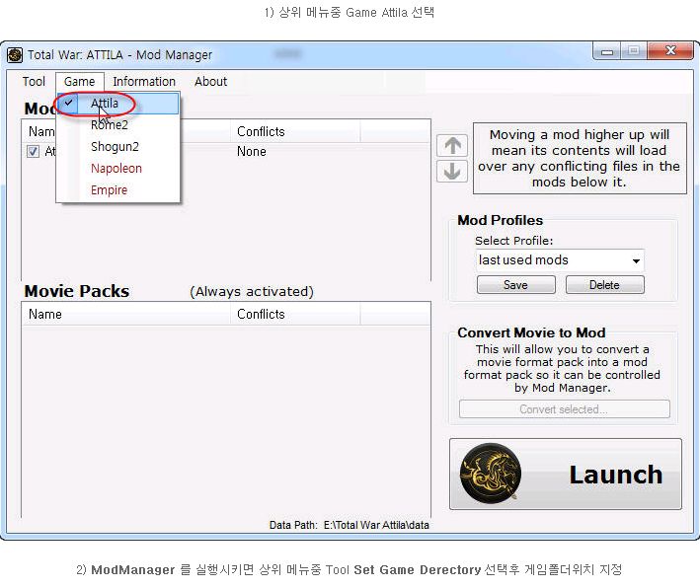Open the About menu
The width and height of the screenshot is (700, 588).
point(210,82)
